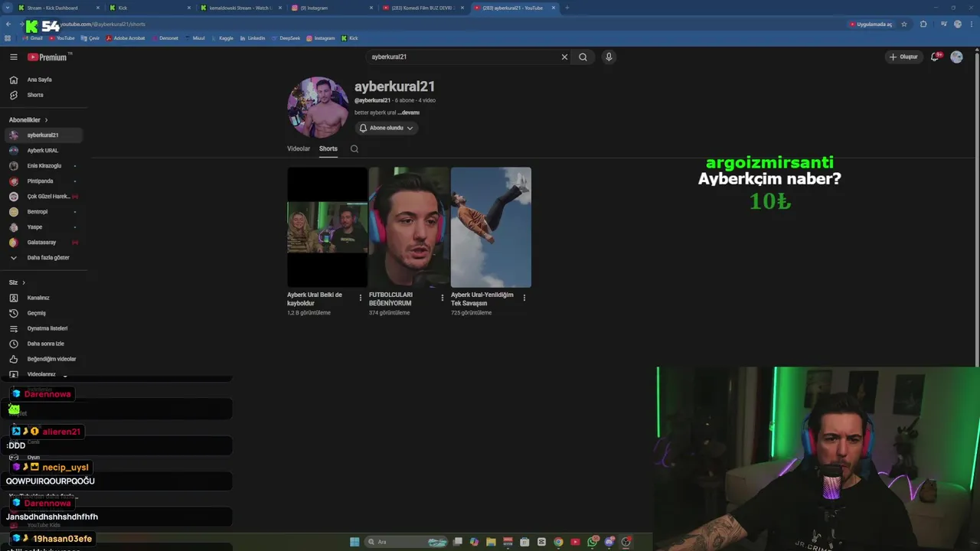This screenshot has height=551, width=980.
Task: Click the Windows taskbar Ara search box
Action: click(407, 542)
